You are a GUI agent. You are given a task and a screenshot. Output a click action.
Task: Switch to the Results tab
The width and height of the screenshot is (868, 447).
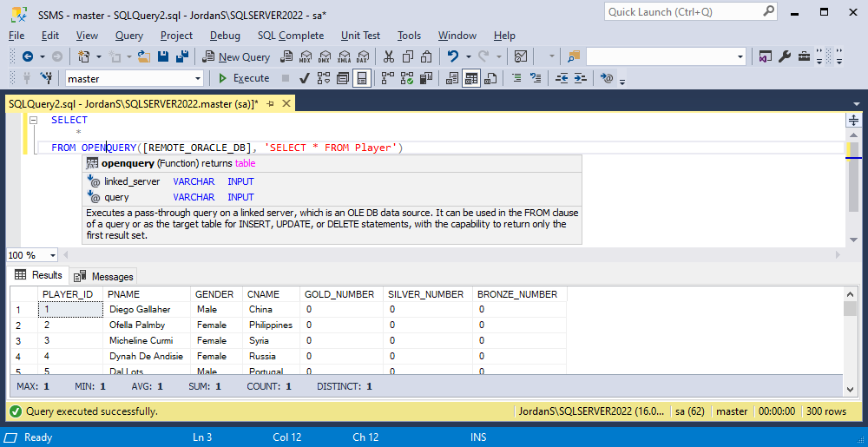(38, 275)
